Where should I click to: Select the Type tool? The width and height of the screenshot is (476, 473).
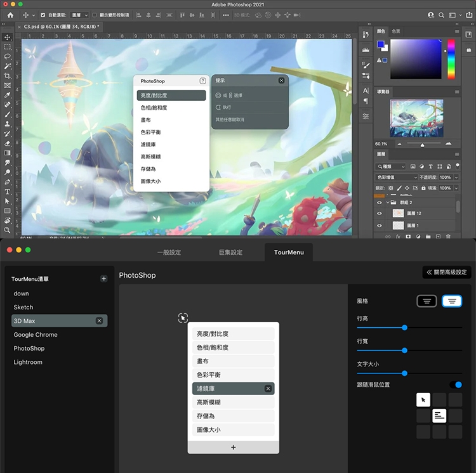point(7,191)
